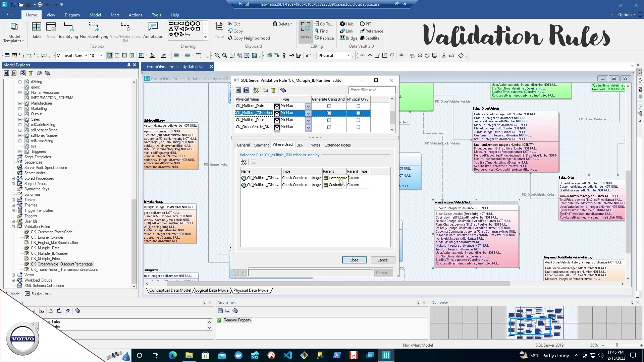Click the Cancel button in rule editor

(x=383, y=260)
